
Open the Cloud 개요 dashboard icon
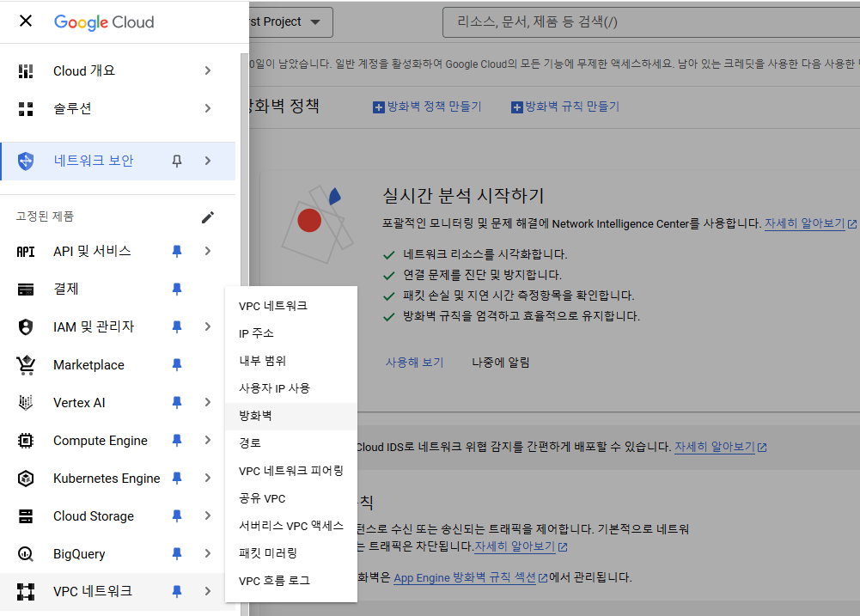tap(26, 70)
